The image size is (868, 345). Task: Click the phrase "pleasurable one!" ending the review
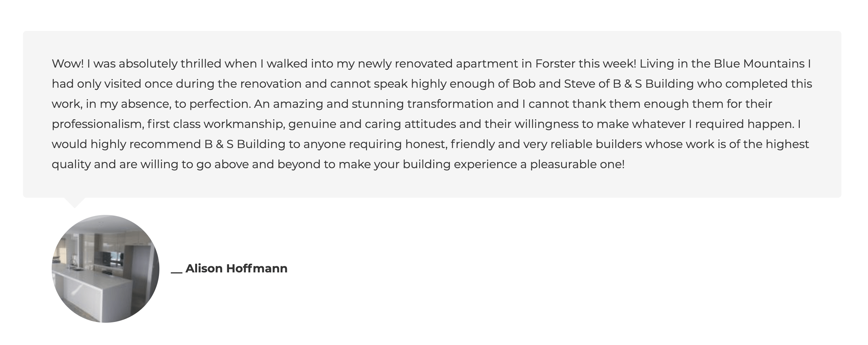point(577,164)
